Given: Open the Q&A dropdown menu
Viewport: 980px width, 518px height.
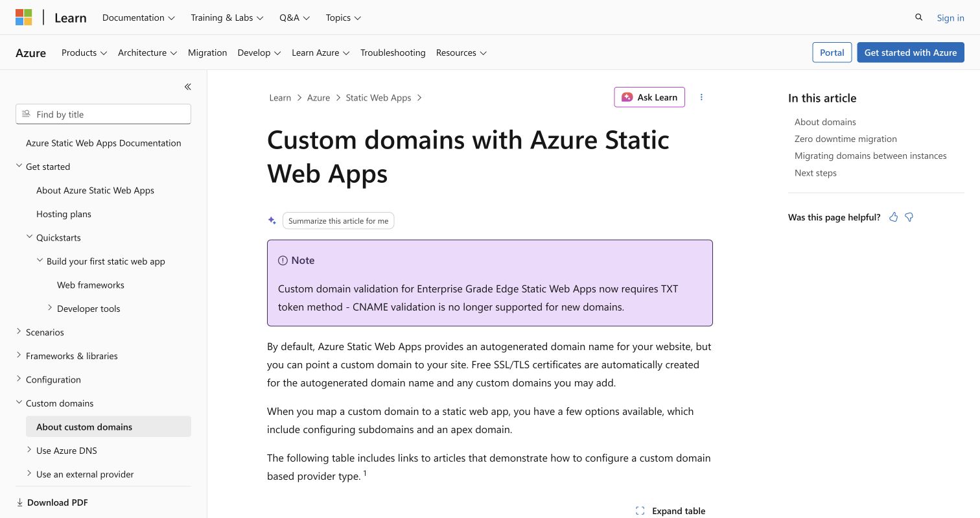Looking at the screenshot, I should (295, 18).
